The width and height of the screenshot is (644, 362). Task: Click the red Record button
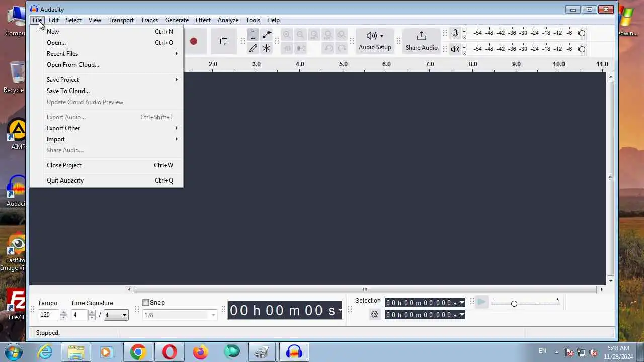(x=194, y=41)
